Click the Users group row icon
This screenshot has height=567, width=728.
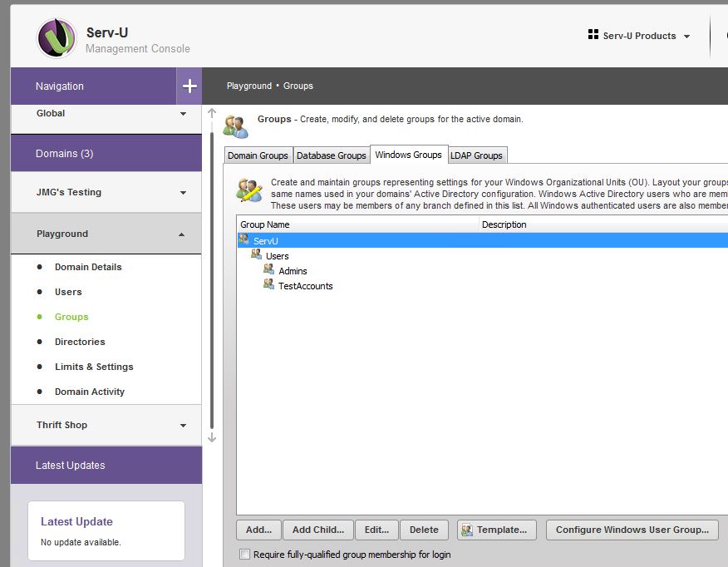[256, 254]
